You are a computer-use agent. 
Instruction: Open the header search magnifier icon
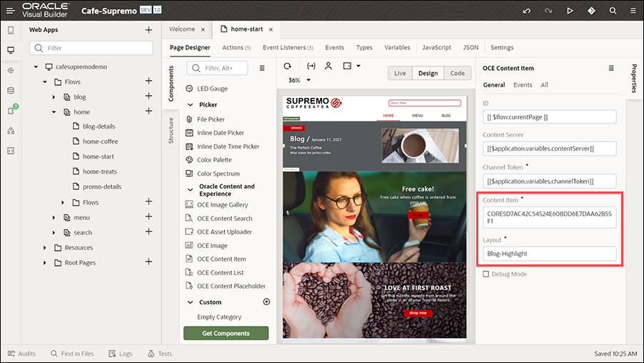tap(613, 11)
